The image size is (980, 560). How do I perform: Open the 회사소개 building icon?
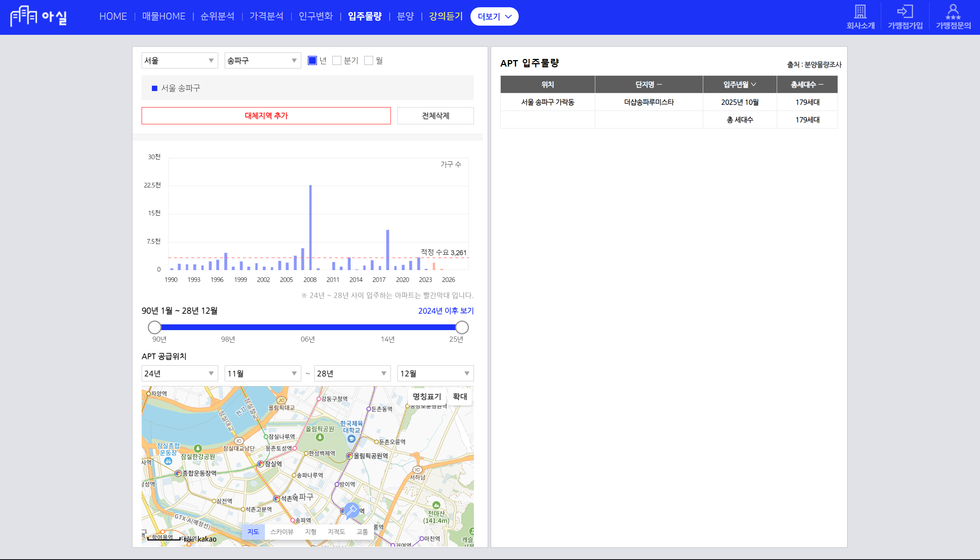click(x=860, y=11)
